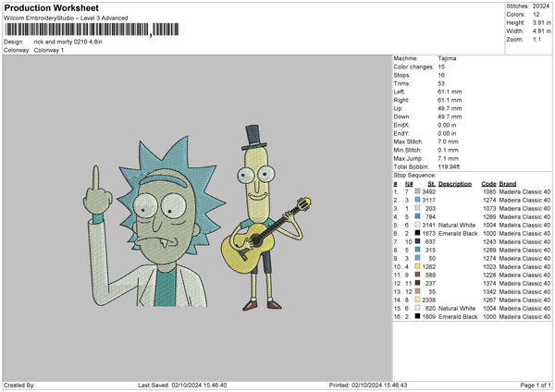The width and height of the screenshot is (555, 392).
Task: Click the "Page 1 of 1" indicator
Action: (x=536, y=386)
